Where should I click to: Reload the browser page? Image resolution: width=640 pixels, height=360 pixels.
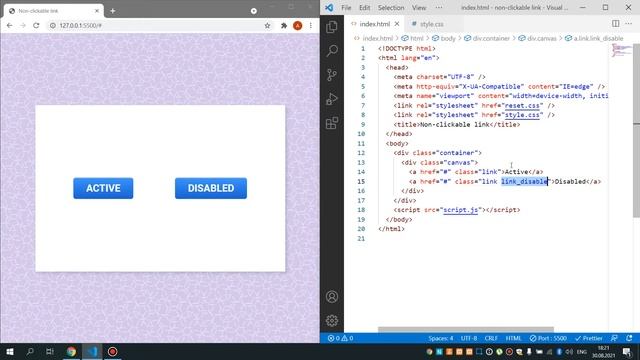[36, 25]
